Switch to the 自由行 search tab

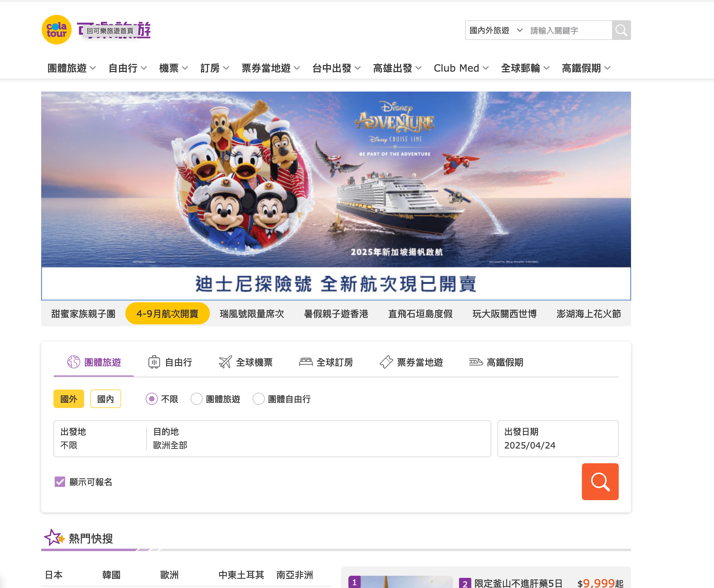coord(171,362)
